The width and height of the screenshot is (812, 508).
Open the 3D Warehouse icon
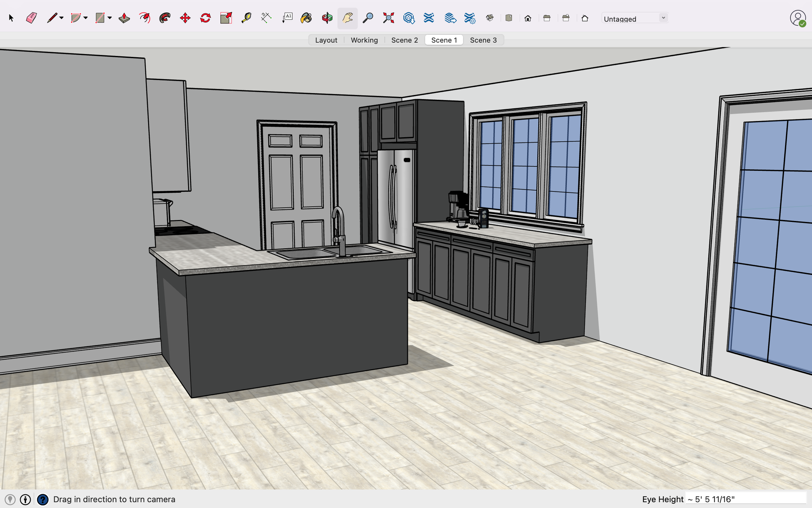[x=409, y=18]
